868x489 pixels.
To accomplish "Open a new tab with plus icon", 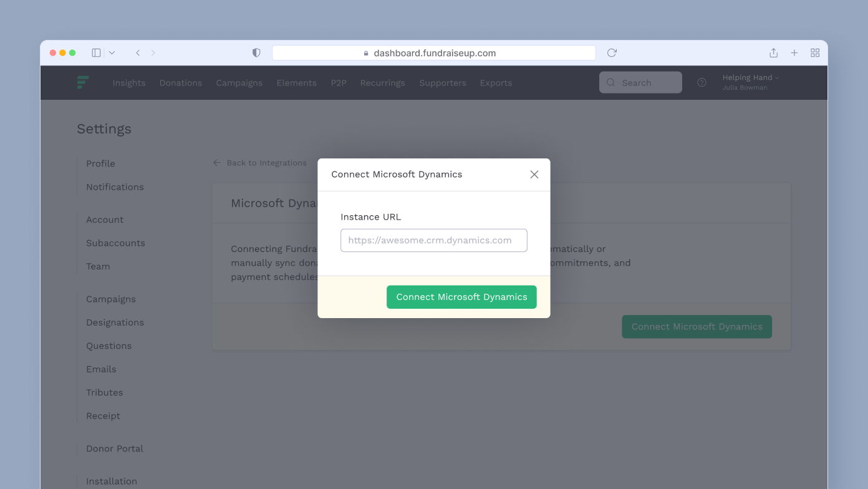I will (x=794, y=53).
